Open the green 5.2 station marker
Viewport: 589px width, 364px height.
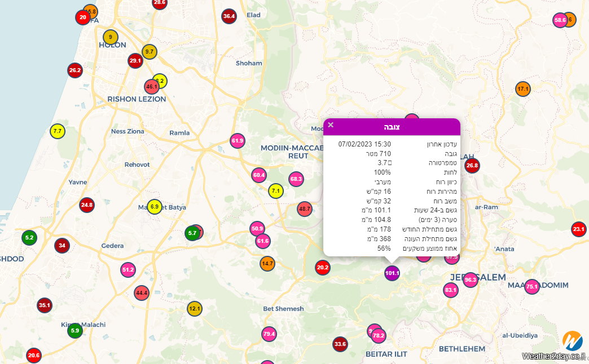[30, 238]
